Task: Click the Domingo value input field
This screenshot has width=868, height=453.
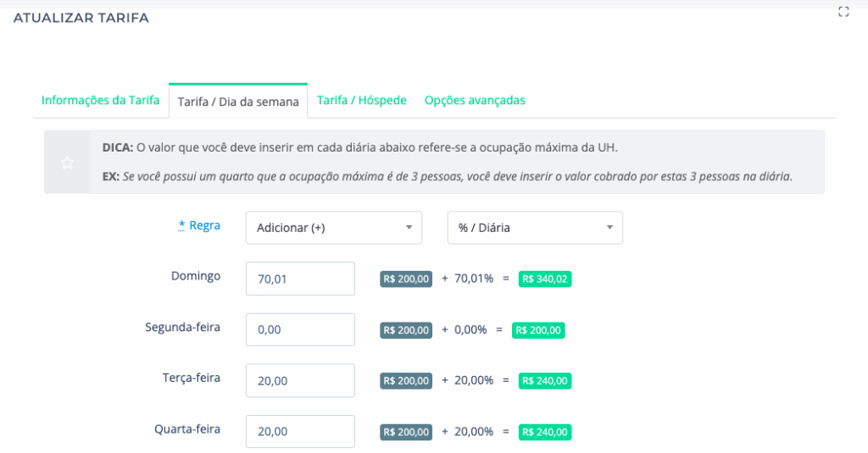Action: 300,279
